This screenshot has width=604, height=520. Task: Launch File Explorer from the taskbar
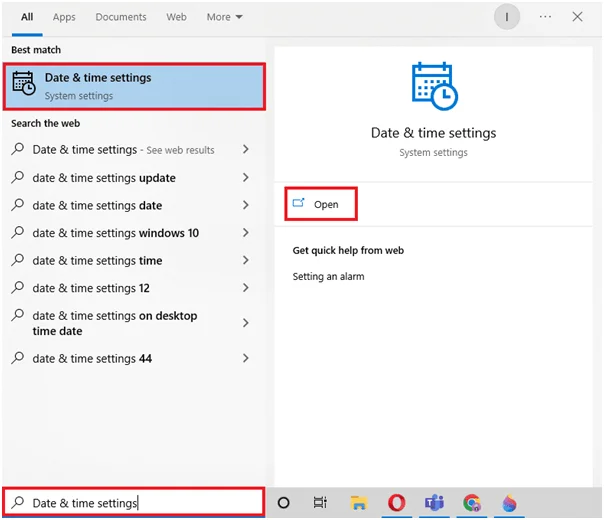359,503
